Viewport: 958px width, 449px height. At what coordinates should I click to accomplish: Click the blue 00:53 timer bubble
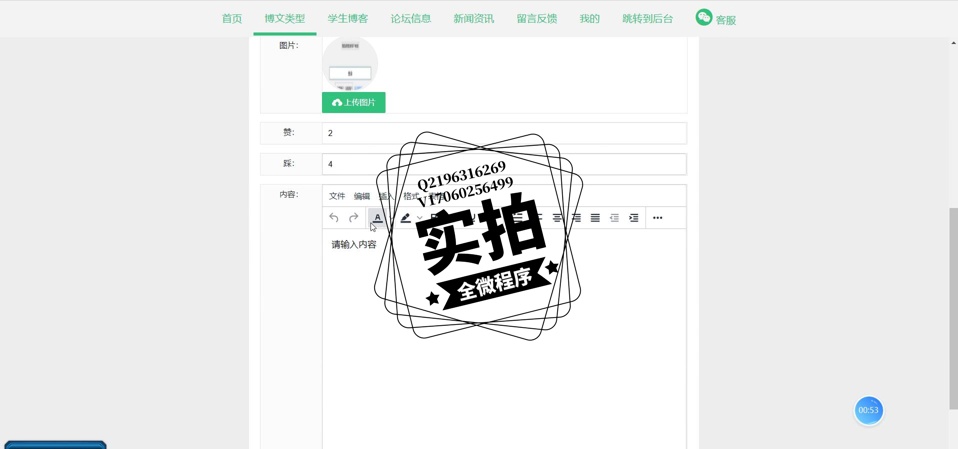[x=868, y=410]
